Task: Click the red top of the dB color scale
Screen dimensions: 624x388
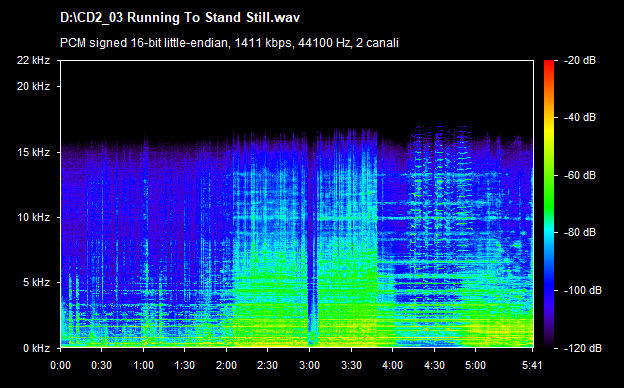Action: [549, 64]
